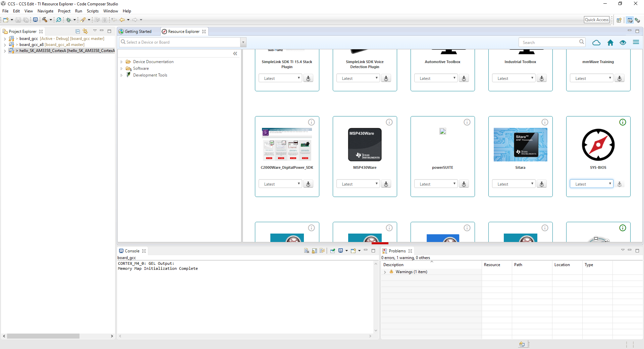Download the Automotive Toolbox package

[464, 78]
